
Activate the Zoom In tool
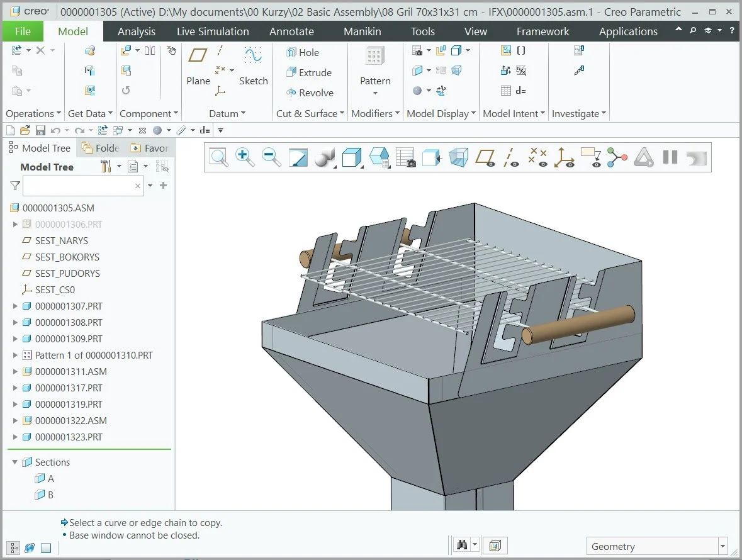[245, 157]
